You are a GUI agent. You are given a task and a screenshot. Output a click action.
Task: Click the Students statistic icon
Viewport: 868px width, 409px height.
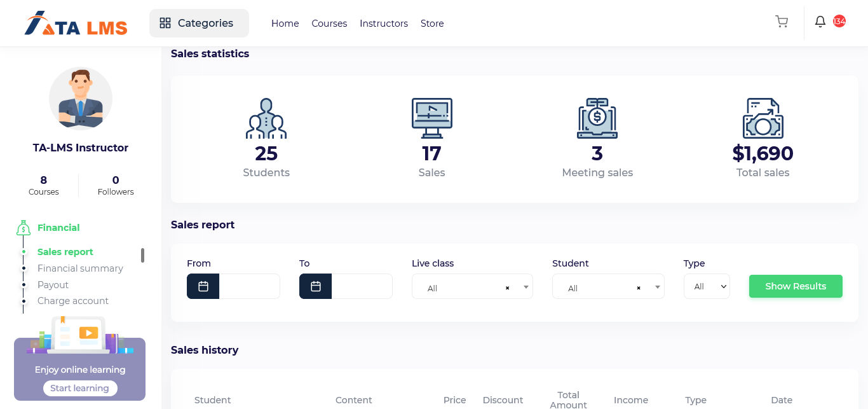266,118
